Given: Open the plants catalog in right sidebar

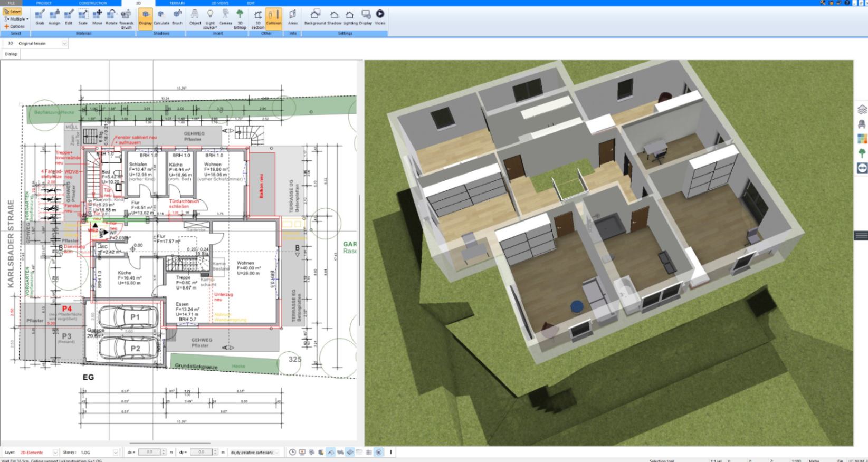Looking at the screenshot, I should 862,153.
